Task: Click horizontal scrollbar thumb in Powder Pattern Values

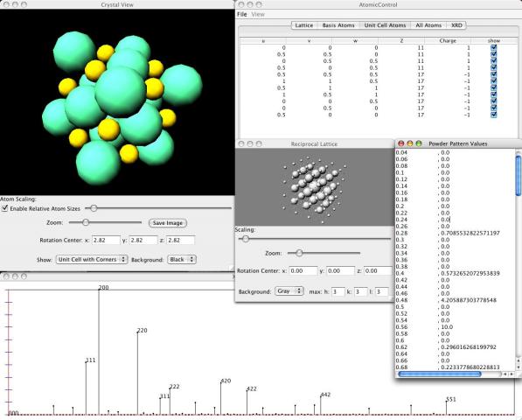Action: [x=440, y=374]
